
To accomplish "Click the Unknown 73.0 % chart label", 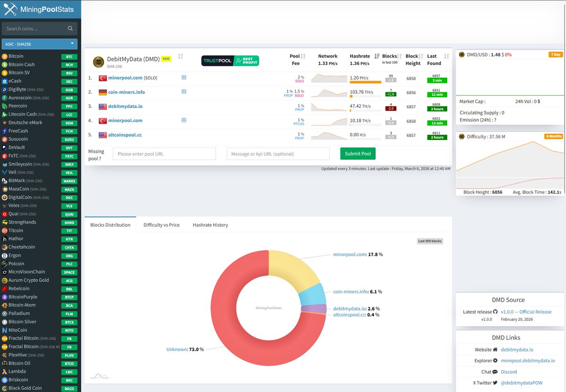I will click(185, 350).
